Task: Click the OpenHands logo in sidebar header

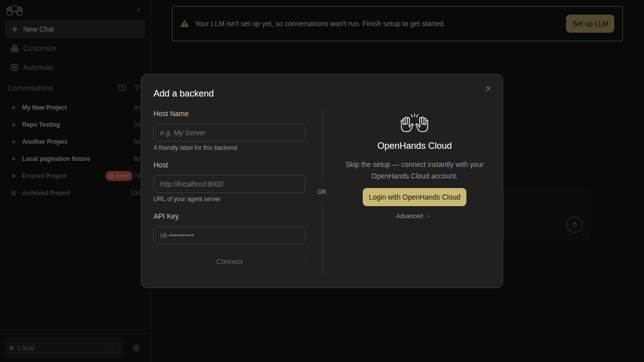Action: 15,10
